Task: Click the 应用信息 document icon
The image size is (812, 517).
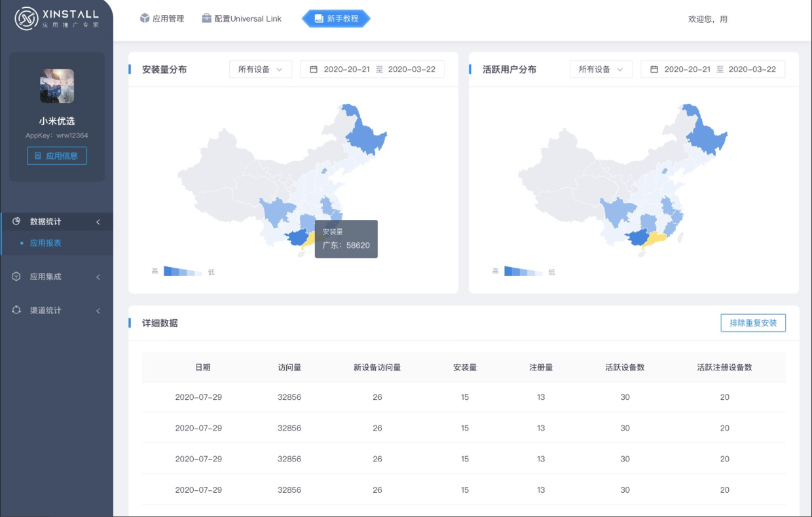Action: [x=38, y=156]
